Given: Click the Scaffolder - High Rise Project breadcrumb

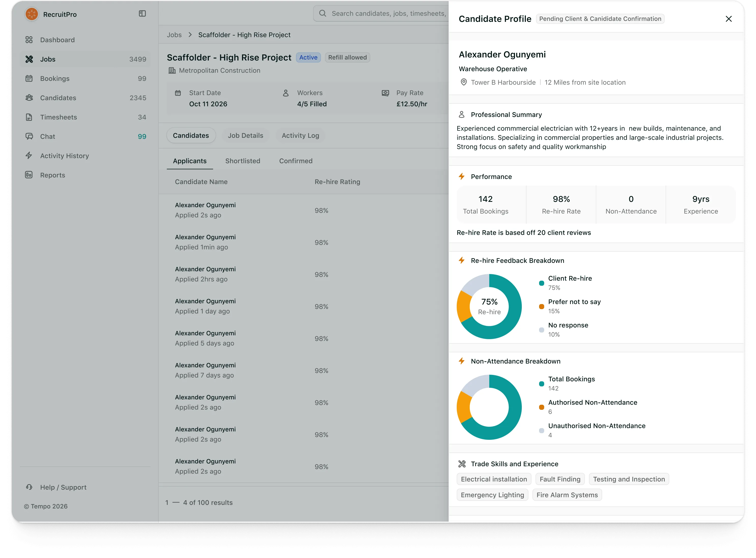Looking at the screenshot, I should [244, 35].
